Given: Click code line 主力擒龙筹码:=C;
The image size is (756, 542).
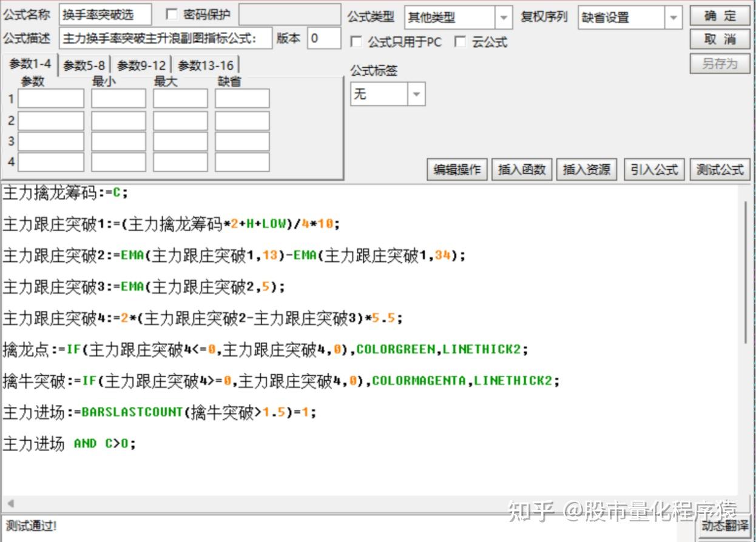Looking at the screenshot, I should (66, 193).
